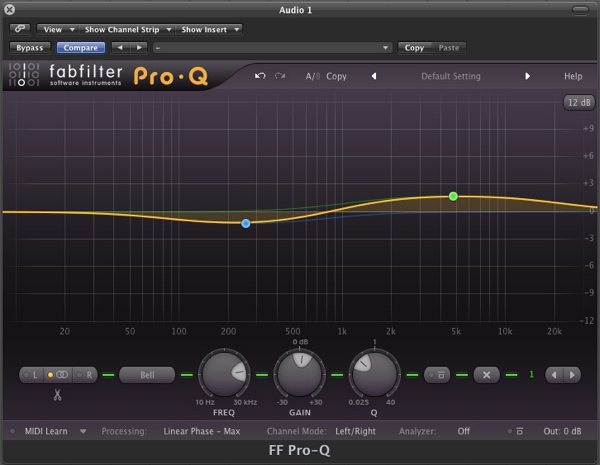This screenshot has height=465, width=600.
Task: Set band to left channel L
Action: click(x=31, y=375)
